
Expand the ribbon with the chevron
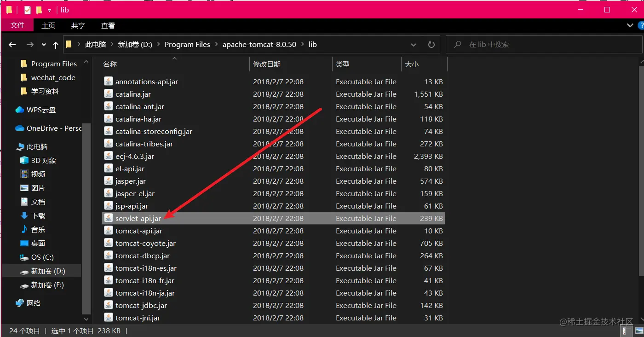(x=629, y=25)
